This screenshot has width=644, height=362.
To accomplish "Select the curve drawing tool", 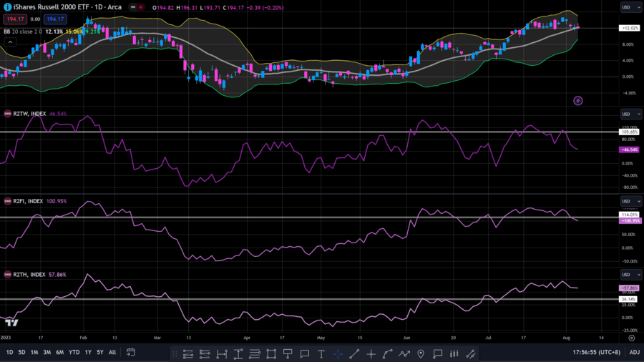I will point(387,354).
